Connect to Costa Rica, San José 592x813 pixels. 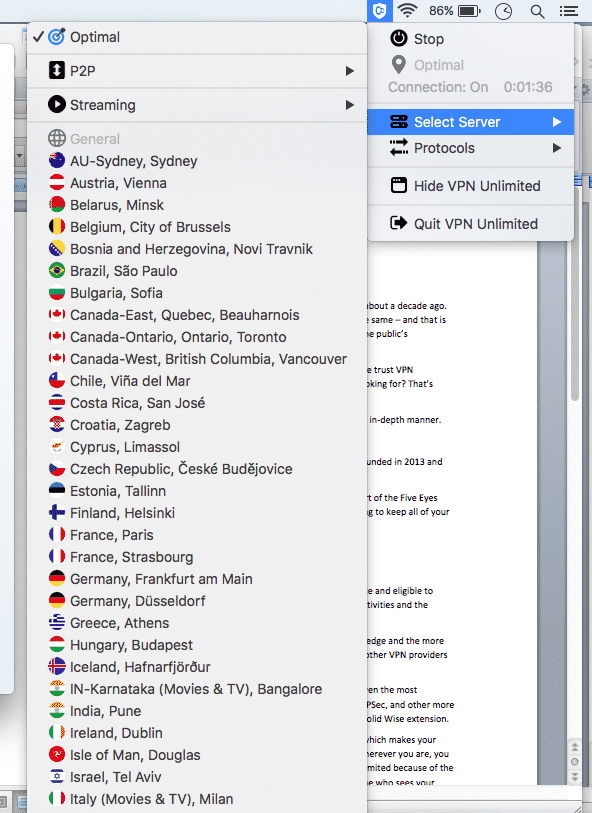[197, 402]
